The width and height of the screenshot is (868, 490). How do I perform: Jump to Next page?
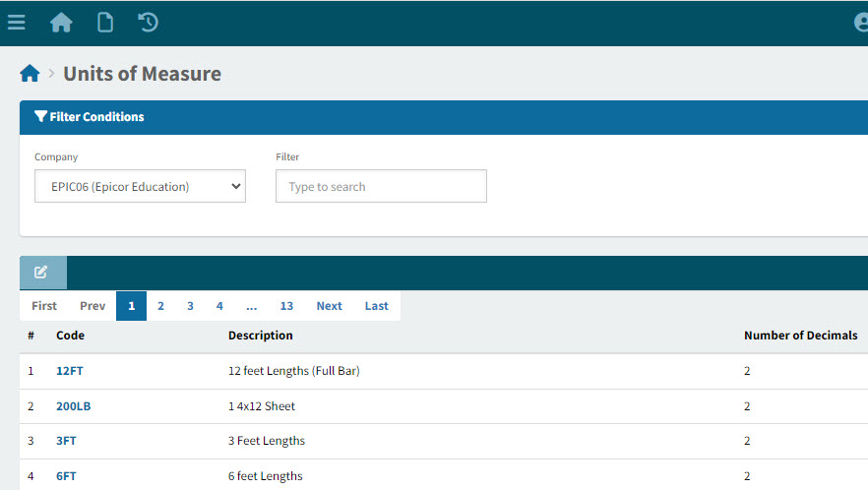[329, 306]
